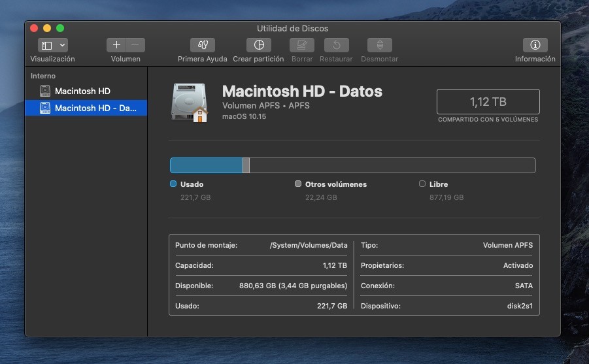This screenshot has width=589, height=364.
Task: Open Crear partición pie chart icon
Action: point(259,45)
